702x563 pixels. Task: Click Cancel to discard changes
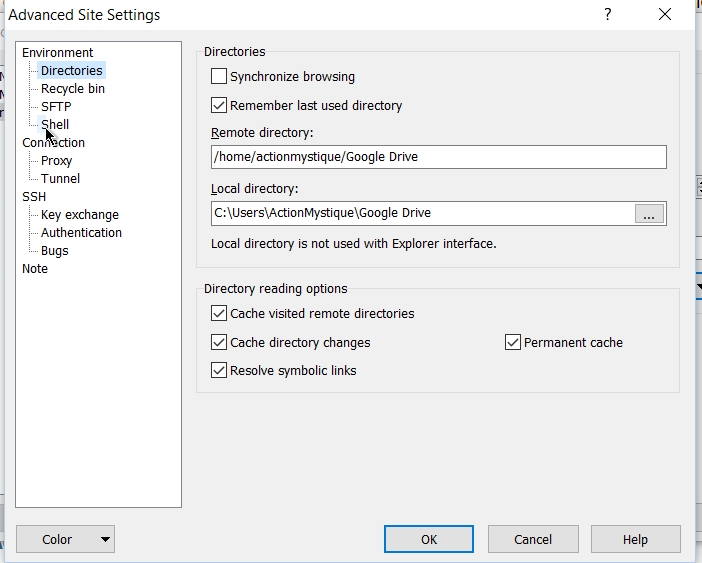click(532, 539)
